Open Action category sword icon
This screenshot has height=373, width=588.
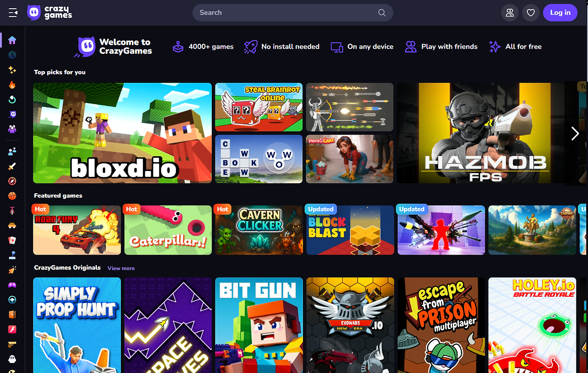tap(12, 166)
